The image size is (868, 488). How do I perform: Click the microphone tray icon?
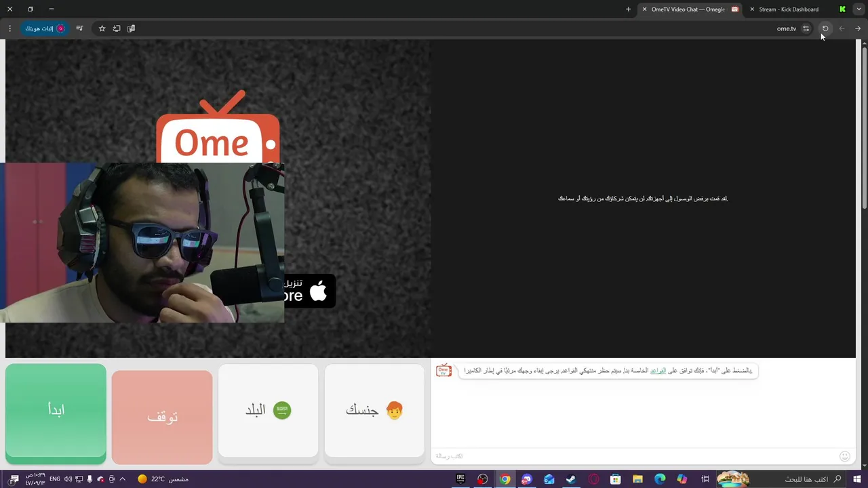click(90, 479)
